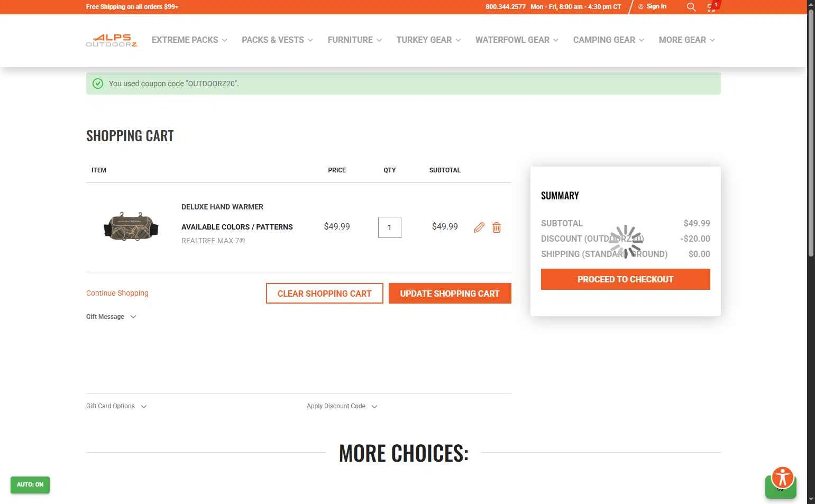
Task: Open the cart icon in header
Action: click(x=712, y=7)
